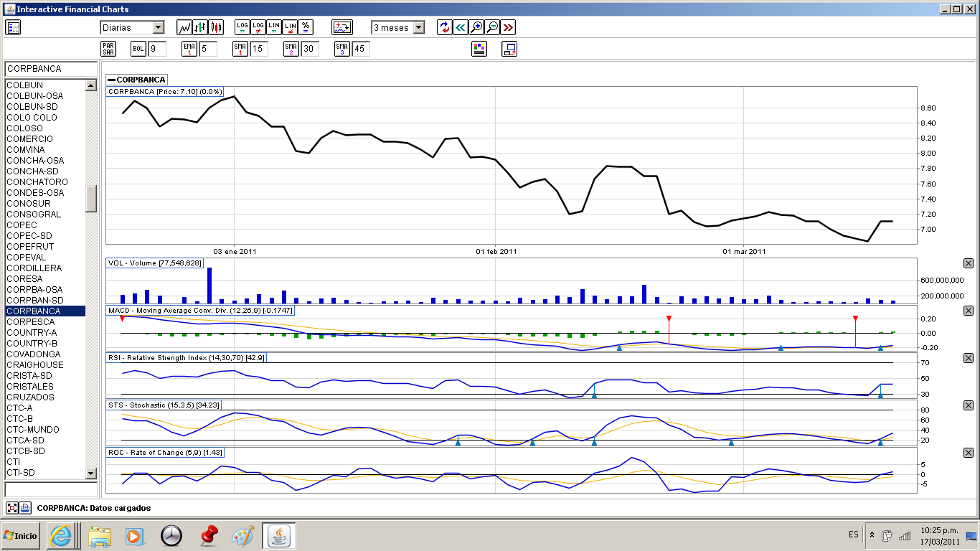Image resolution: width=980 pixels, height=551 pixels.
Task: Click the refresh chart icon
Action: tap(445, 27)
